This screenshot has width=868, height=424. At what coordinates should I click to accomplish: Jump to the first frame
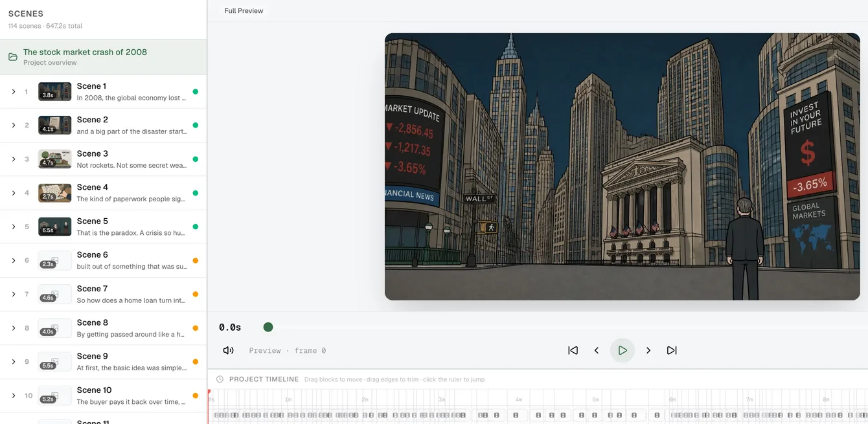573,350
